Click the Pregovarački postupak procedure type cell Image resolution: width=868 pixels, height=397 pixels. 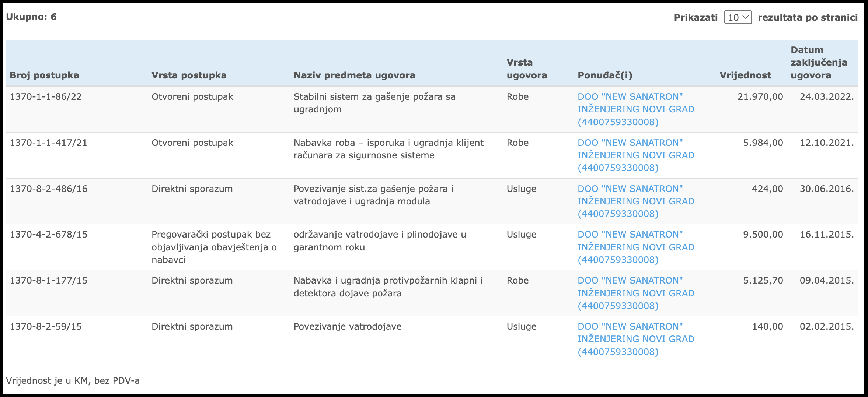click(x=214, y=247)
